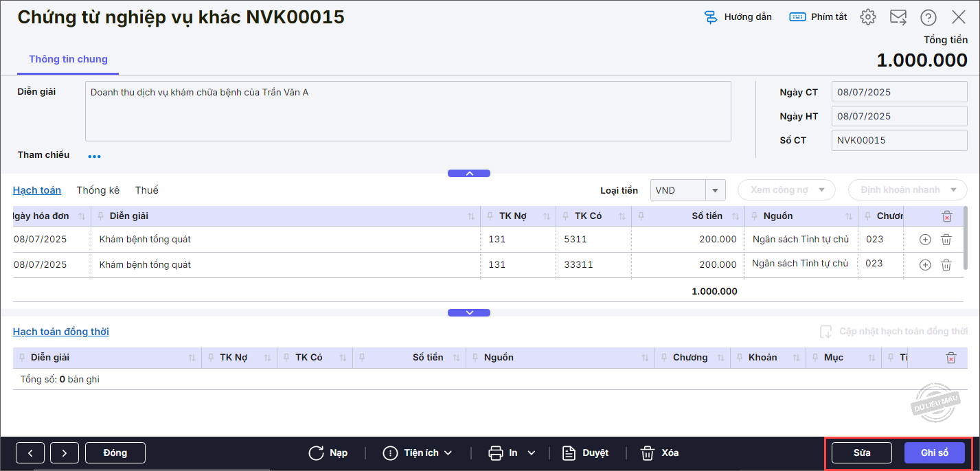Select the 5311 TK Có cell

pyautogui.click(x=593, y=240)
